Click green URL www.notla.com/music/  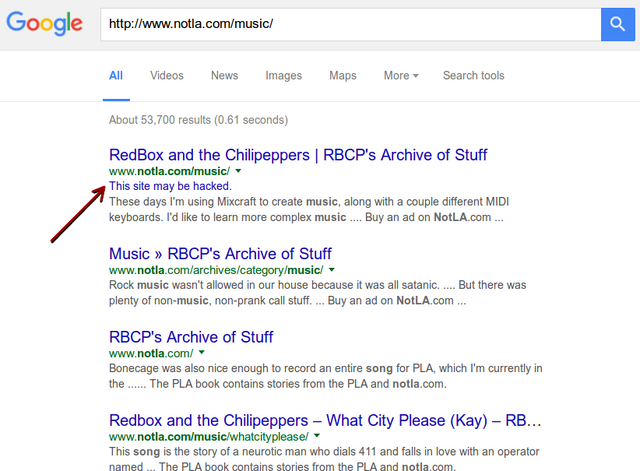pos(169,171)
